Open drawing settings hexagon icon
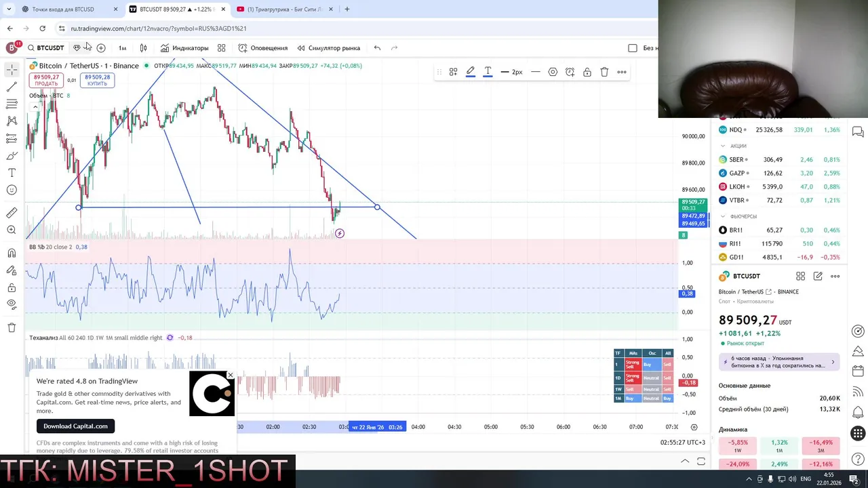Image resolution: width=868 pixels, height=488 pixels. (x=553, y=72)
